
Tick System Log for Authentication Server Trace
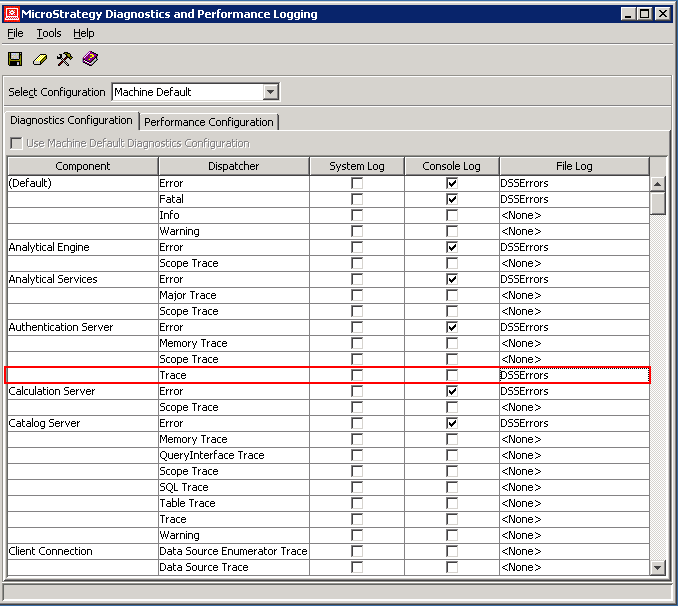coord(357,375)
